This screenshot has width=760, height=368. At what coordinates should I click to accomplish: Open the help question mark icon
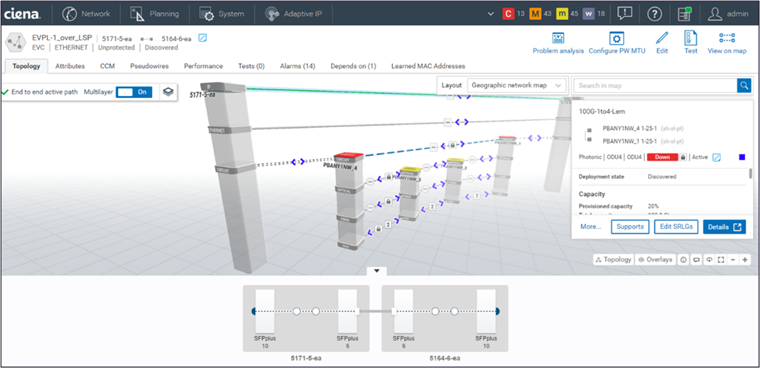click(x=654, y=14)
